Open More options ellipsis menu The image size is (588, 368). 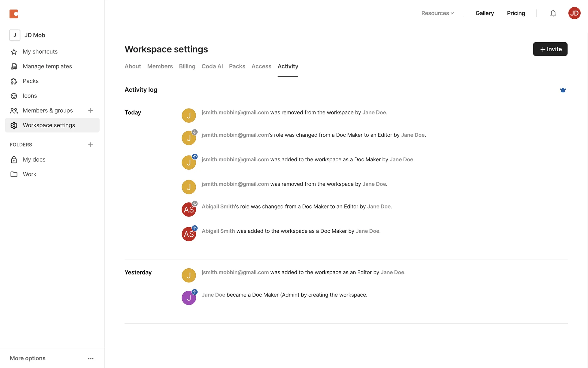pyautogui.click(x=90, y=358)
